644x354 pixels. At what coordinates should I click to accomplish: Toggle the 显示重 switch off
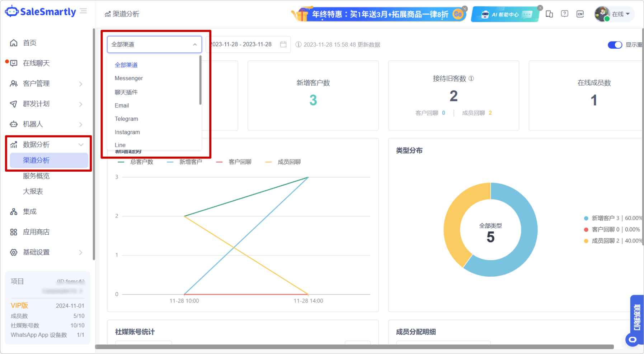click(615, 45)
